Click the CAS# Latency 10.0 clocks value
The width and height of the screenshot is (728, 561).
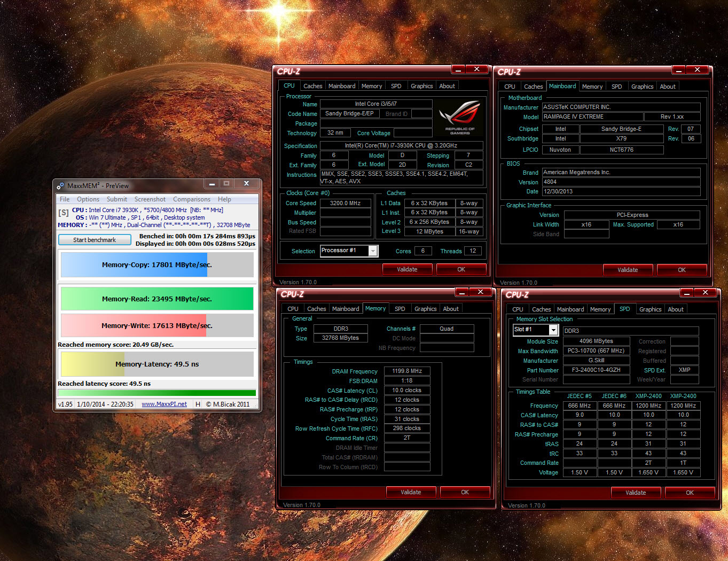point(407,390)
